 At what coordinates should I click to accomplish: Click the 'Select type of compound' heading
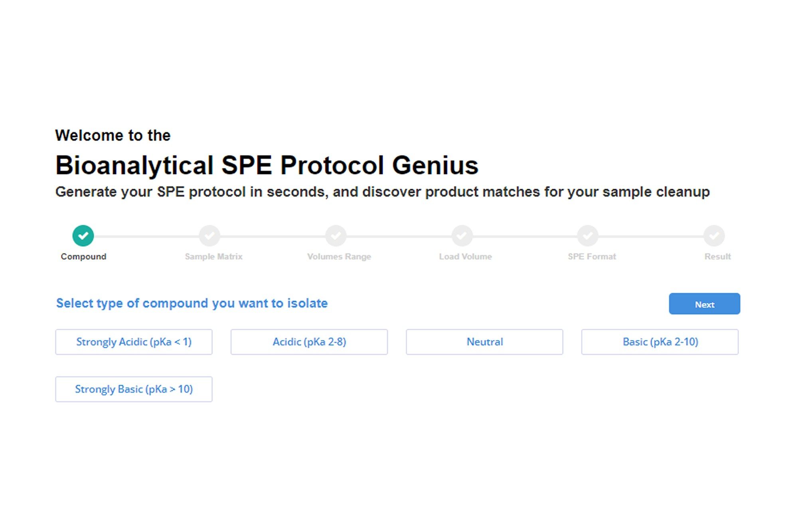(x=192, y=303)
